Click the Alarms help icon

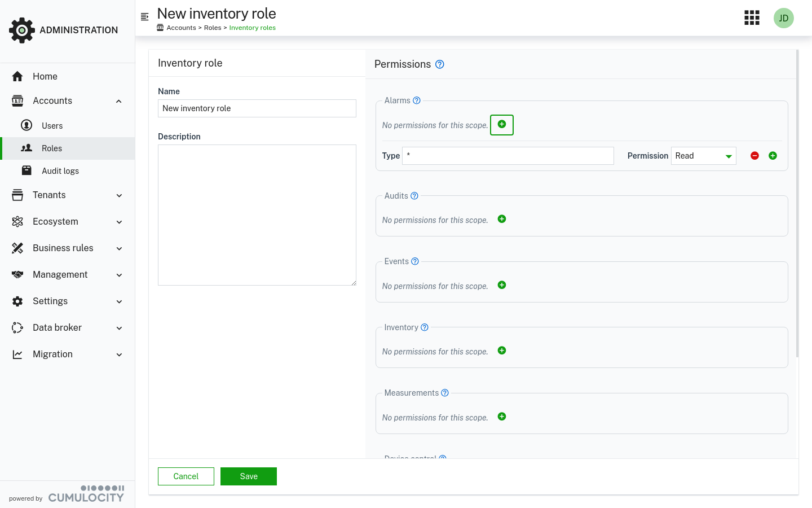point(417,100)
